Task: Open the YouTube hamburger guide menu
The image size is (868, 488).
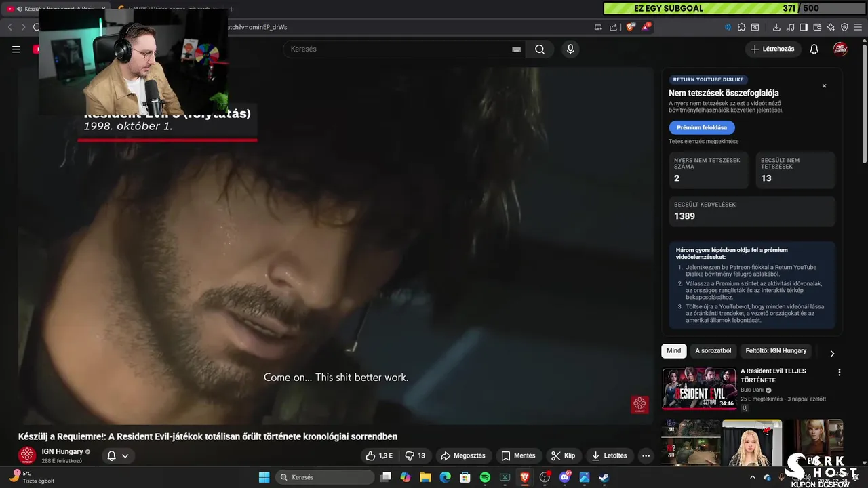Action: (16, 49)
